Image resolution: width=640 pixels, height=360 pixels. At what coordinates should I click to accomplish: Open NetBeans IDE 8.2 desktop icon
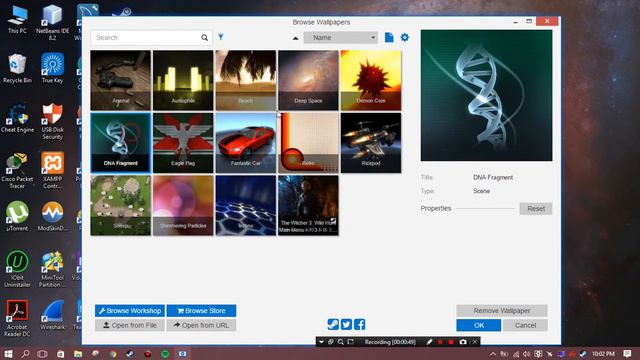coord(52,23)
